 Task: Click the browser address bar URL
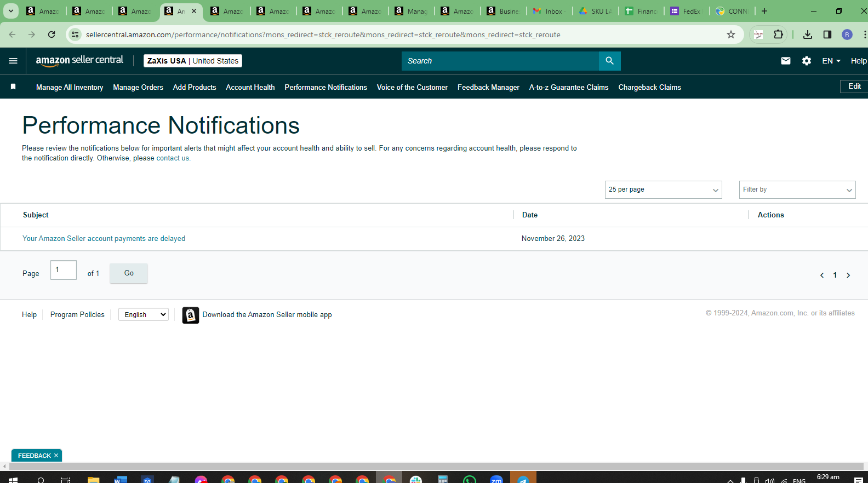323,34
